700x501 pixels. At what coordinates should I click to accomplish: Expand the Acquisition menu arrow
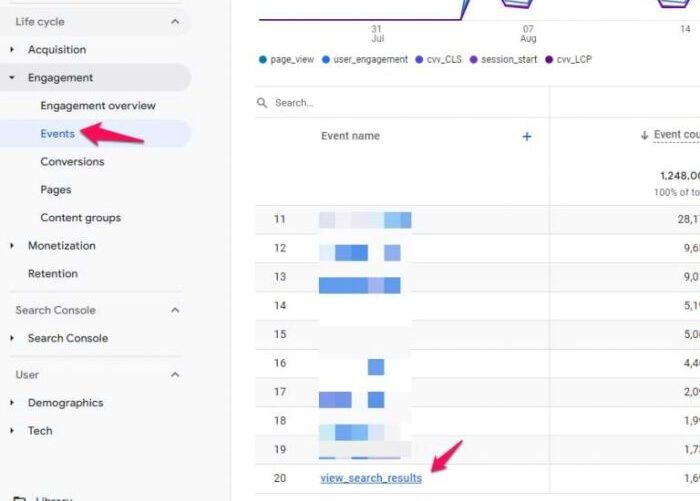point(12,50)
